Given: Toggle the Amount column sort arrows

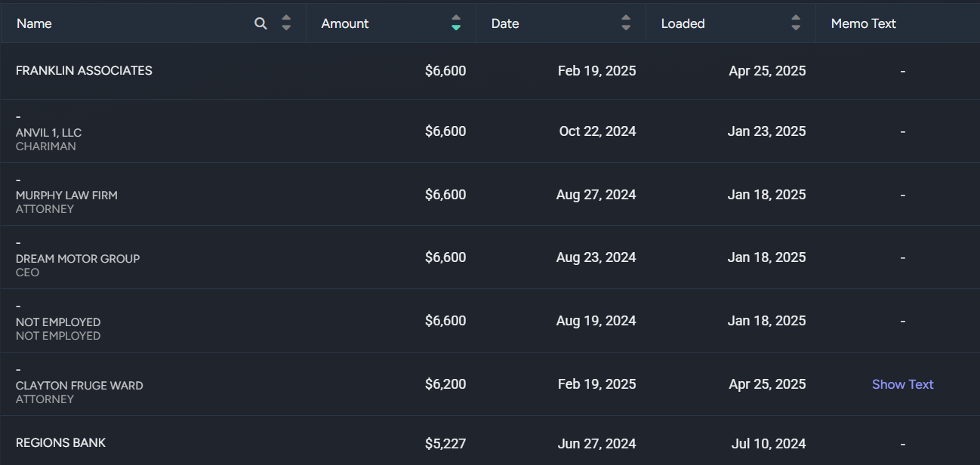Looking at the screenshot, I should tap(456, 23).
